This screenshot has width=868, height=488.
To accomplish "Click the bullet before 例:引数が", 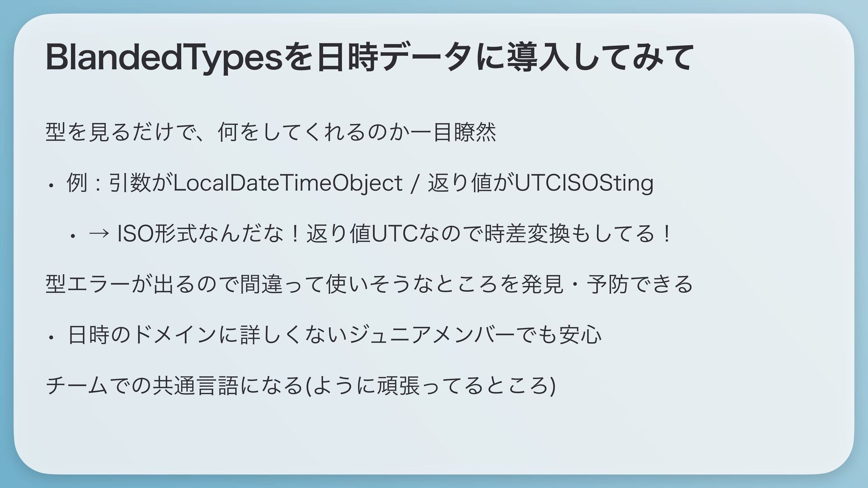I will pyautogui.click(x=52, y=185).
